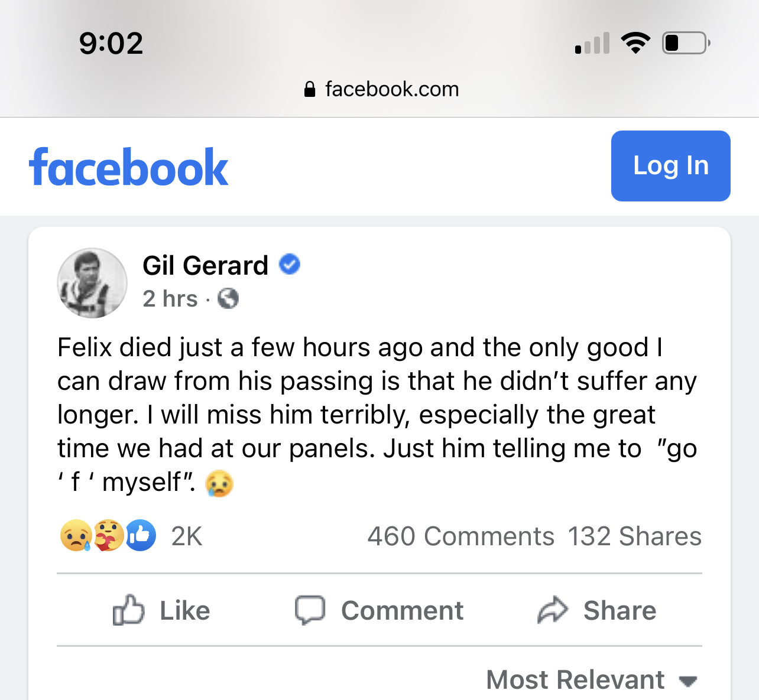The height and width of the screenshot is (700, 759).
Task: Click the public globe privacy icon
Action: point(228,299)
